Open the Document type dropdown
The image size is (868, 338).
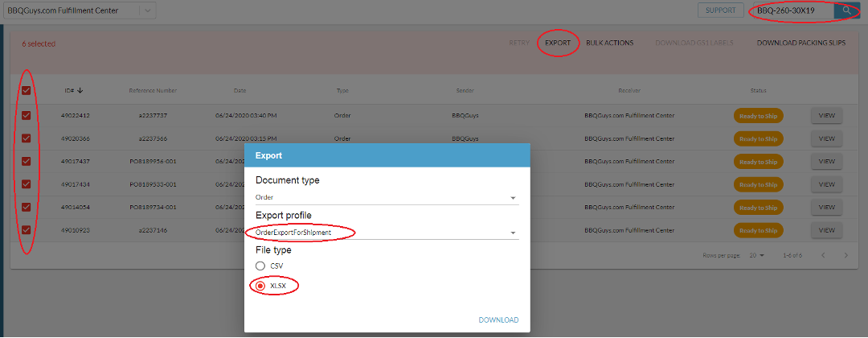click(x=387, y=197)
